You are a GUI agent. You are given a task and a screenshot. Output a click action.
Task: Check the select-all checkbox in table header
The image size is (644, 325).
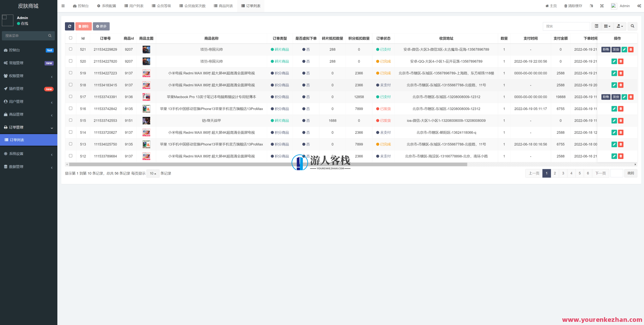pyautogui.click(x=71, y=37)
